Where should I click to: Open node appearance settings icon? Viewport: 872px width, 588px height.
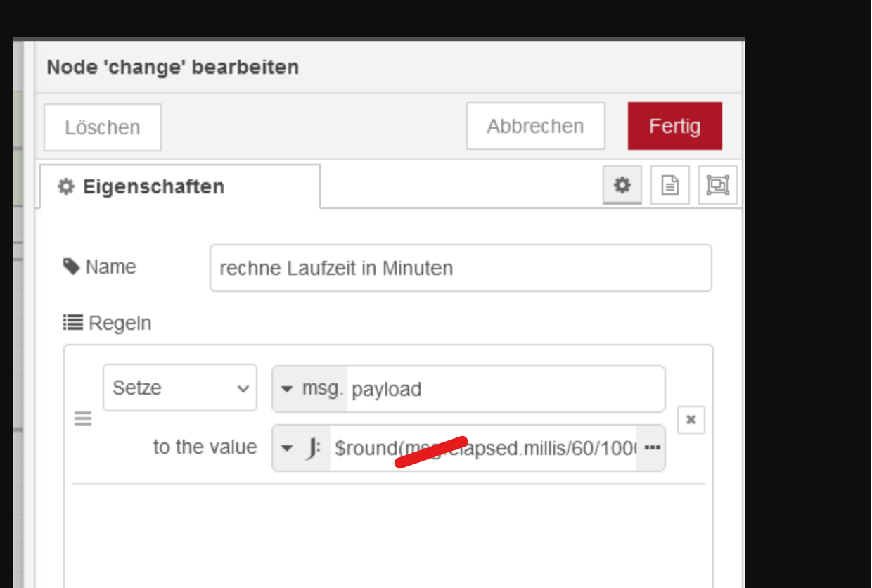pyautogui.click(x=717, y=185)
